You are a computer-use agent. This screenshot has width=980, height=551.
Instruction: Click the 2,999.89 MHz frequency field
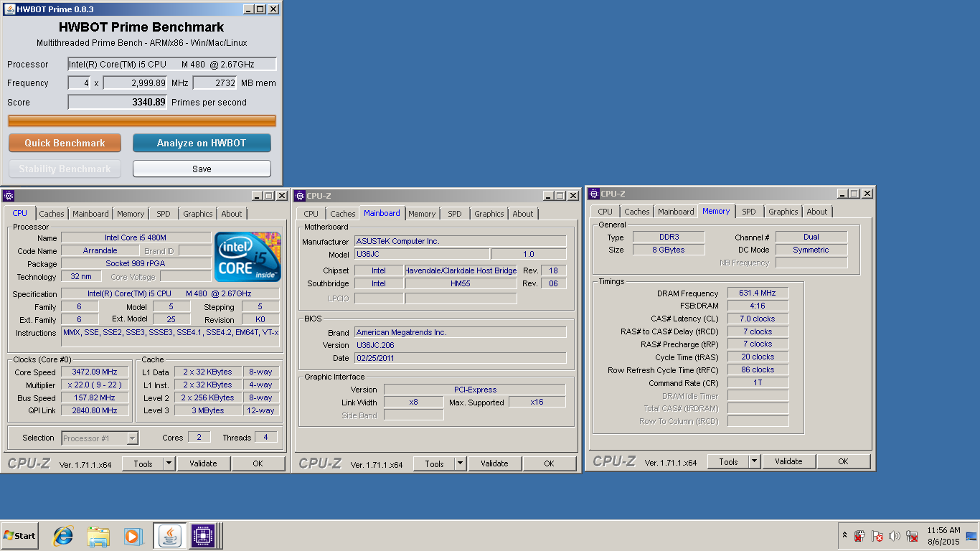point(136,83)
